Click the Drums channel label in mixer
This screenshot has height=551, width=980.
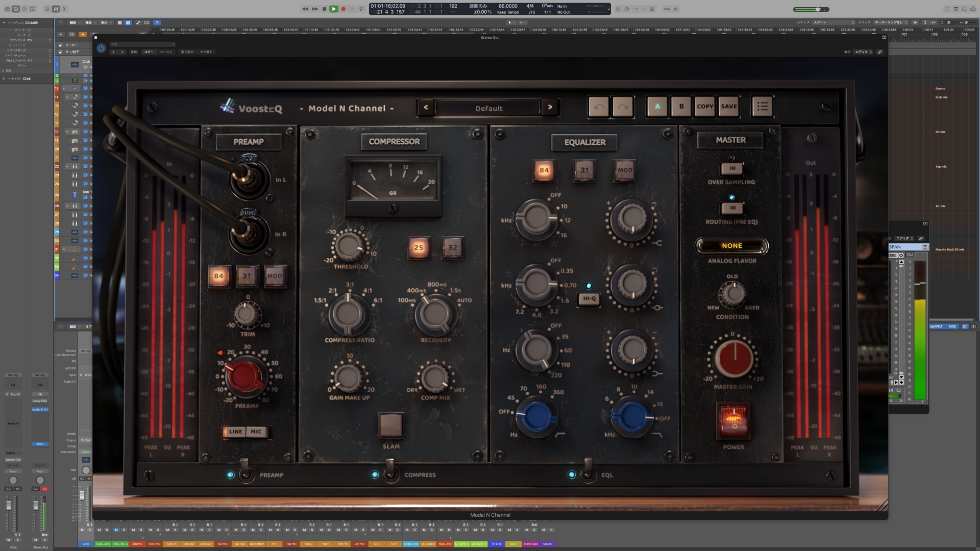[x=137, y=544]
